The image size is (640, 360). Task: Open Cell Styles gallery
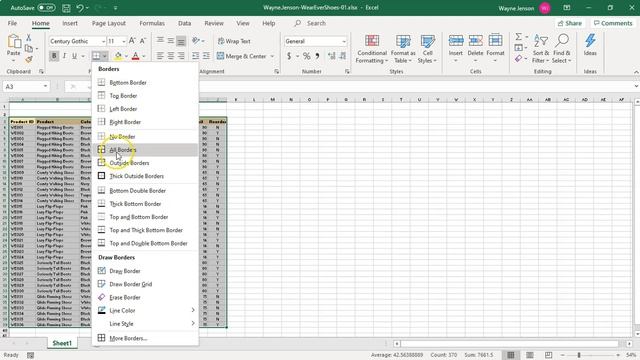pos(427,49)
